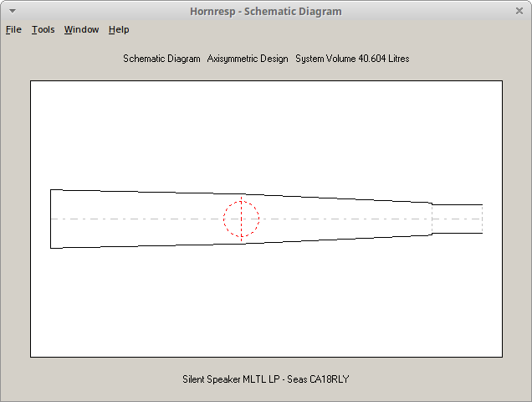Click 'Silent Speaker MLTL LP - Seas CA18RLY' caption
532x402 pixels.
[x=266, y=379]
